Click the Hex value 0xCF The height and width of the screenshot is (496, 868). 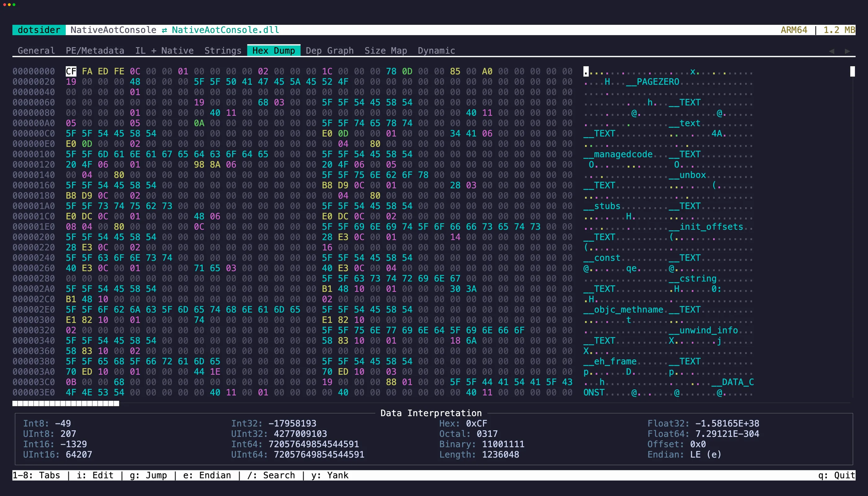(476, 423)
